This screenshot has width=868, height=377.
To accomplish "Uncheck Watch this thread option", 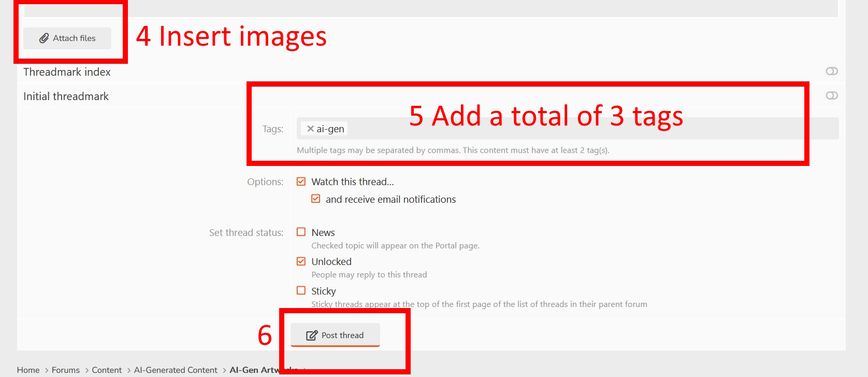I will [301, 181].
